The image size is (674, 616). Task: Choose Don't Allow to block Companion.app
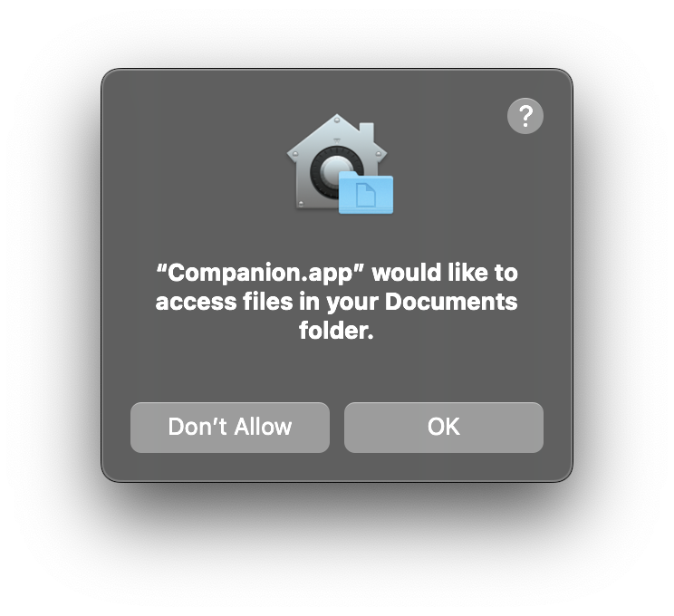[x=230, y=428]
